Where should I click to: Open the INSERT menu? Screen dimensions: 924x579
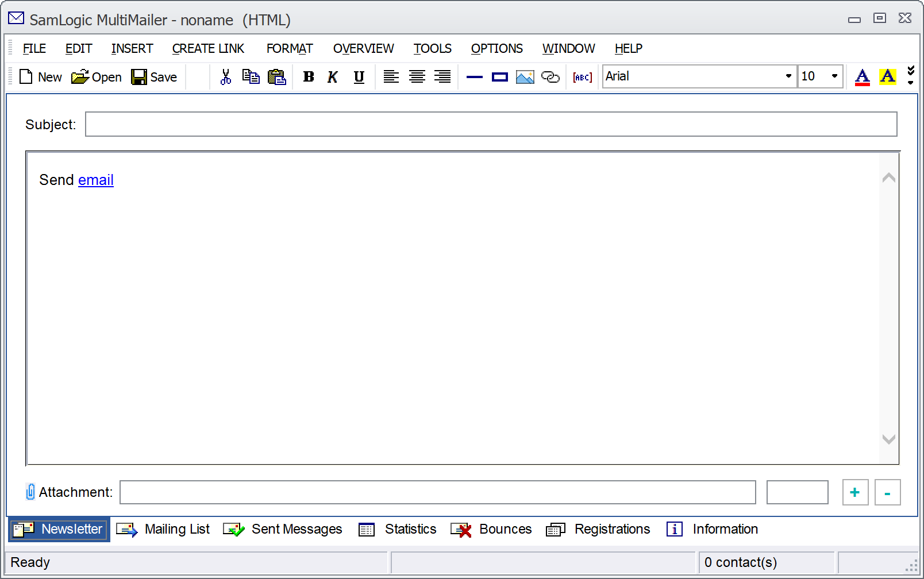pos(132,49)
